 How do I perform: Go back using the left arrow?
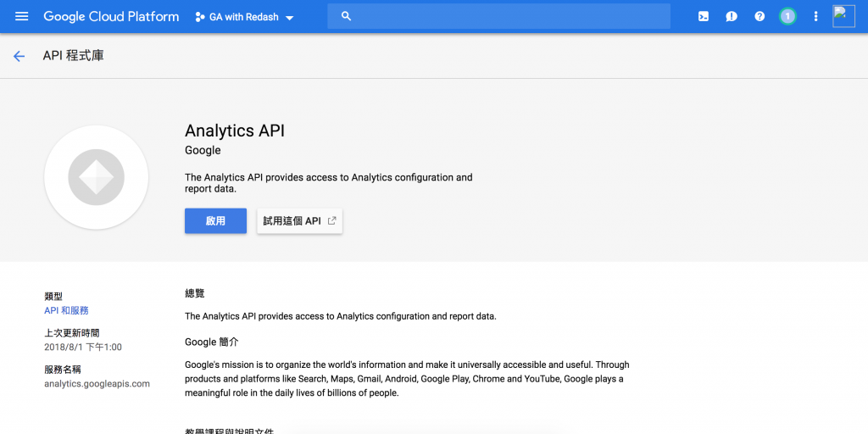pos(19,56)
